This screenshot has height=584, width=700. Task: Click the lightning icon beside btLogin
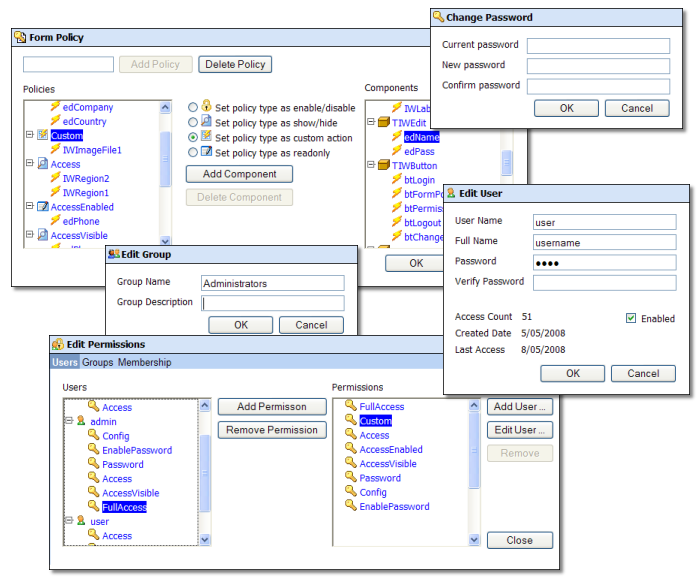coord(396,180)
